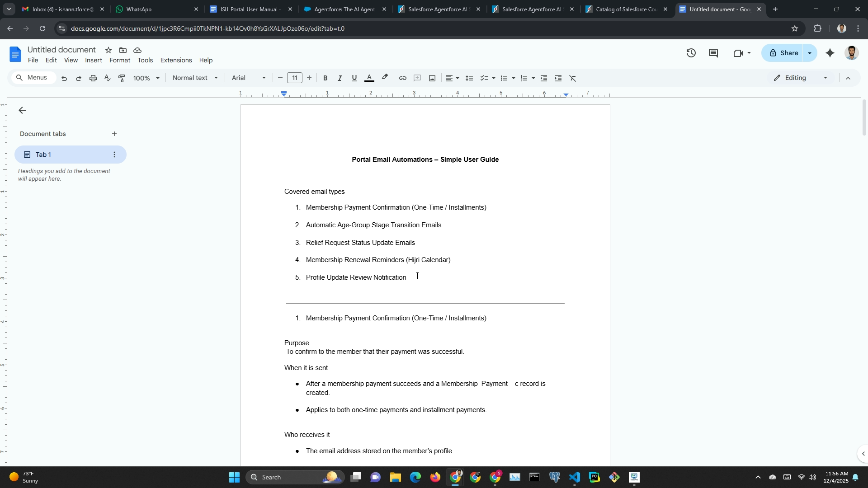Open version history clock icon

(x=691, y=53)
